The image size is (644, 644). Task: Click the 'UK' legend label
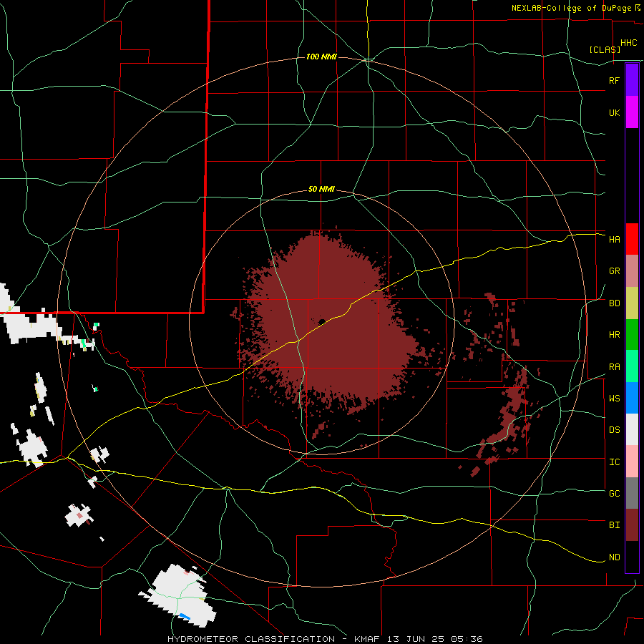[614, 113]
